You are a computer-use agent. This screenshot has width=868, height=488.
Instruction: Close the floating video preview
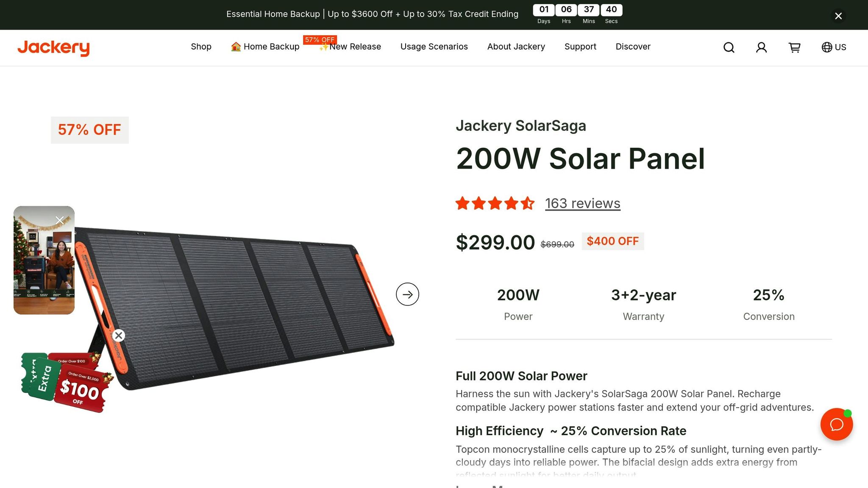point(60,220)
